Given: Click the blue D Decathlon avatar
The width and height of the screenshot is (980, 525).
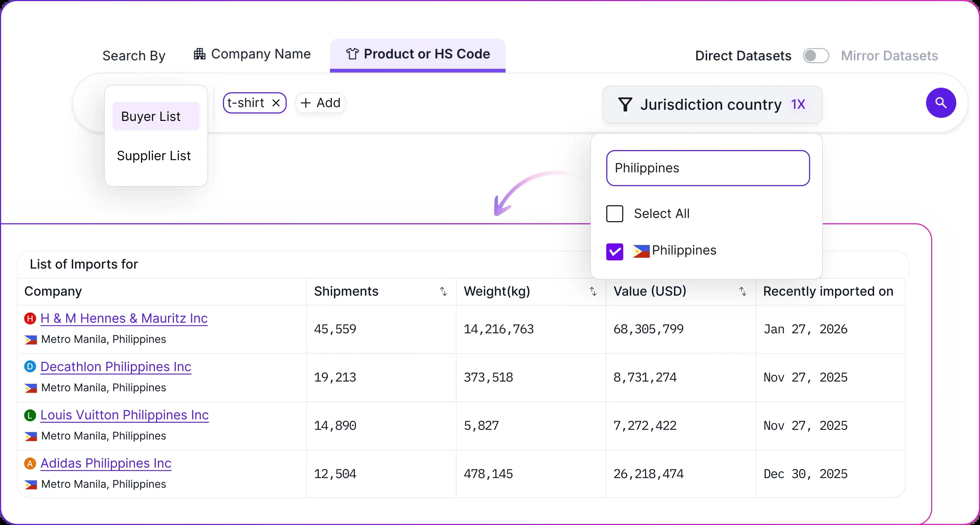Looking at the screenshot, I should coord(30,366).
